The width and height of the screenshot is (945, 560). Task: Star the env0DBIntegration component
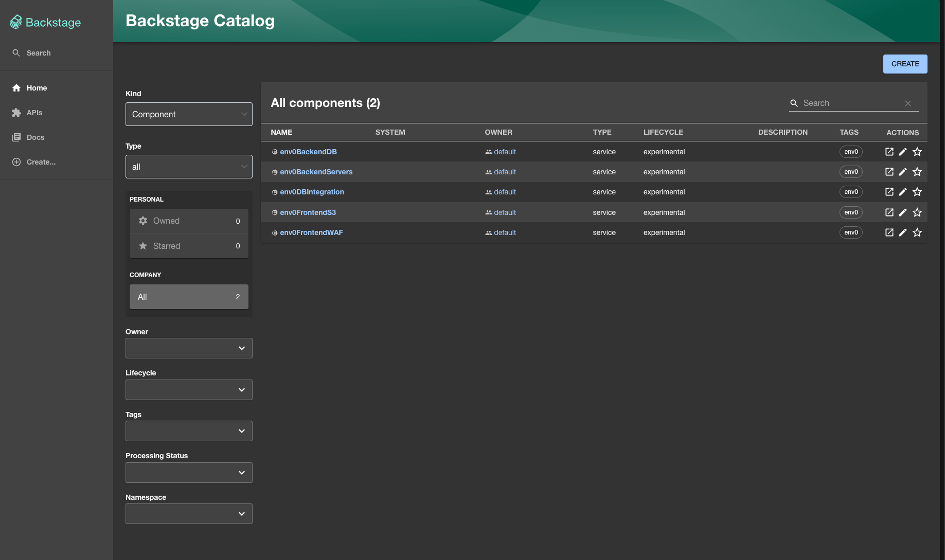917,192
